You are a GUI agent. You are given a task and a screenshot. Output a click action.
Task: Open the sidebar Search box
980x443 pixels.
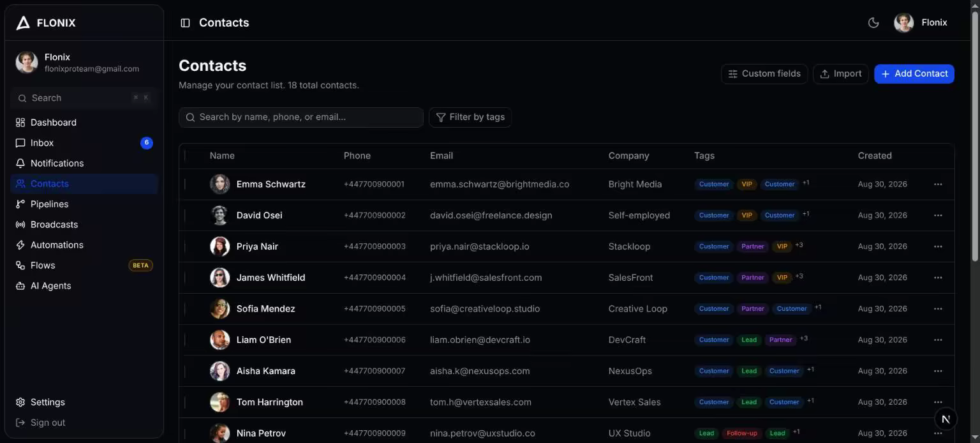(84, 98)
